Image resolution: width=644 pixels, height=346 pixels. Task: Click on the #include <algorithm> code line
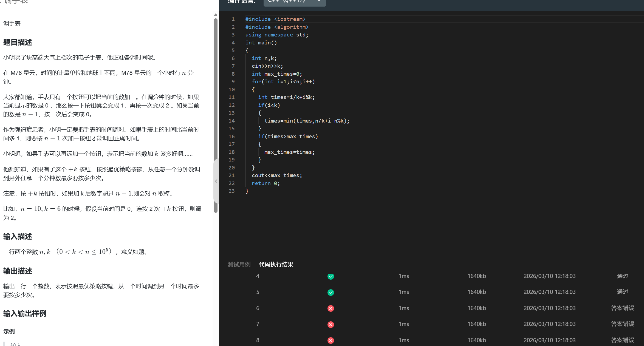point(277,27)
